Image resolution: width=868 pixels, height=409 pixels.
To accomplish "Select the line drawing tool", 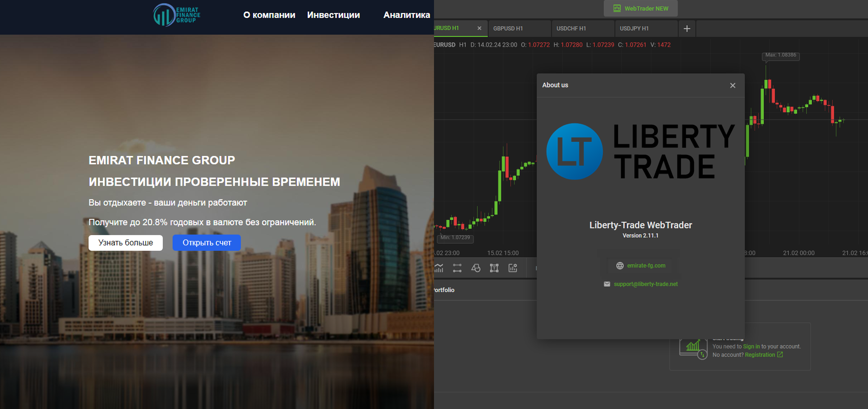I will (x=457, y=268).
